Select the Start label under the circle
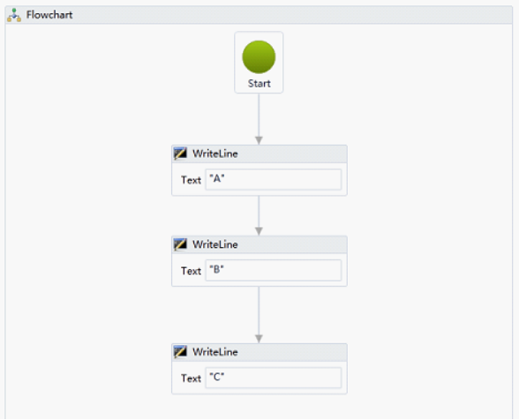Screen dimensions: 519x420 click(x=259, y=84)
